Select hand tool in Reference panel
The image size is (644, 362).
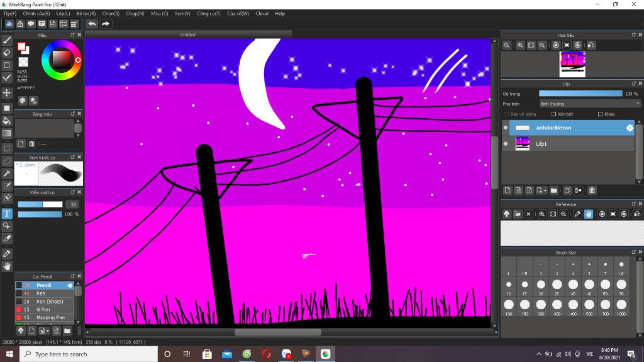[589, 214]
